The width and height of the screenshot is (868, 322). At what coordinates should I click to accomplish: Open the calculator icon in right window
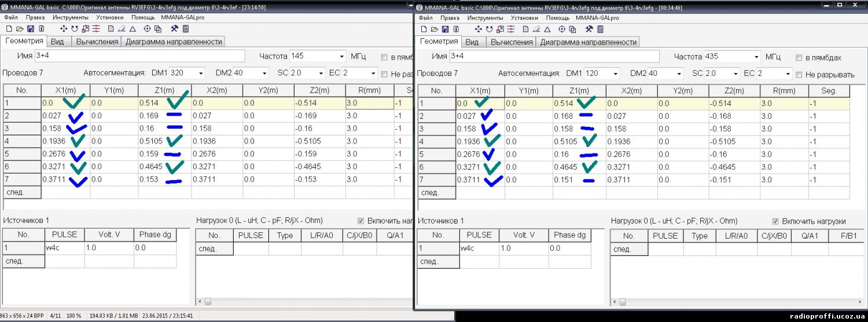click(600, 30)
